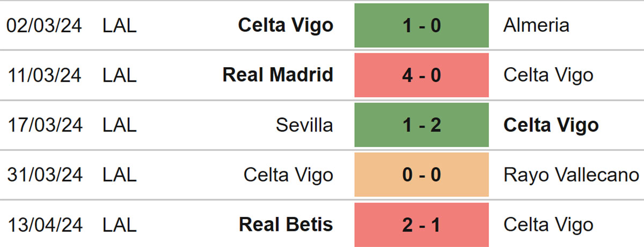Click Celta Vigo hosting Rayo Vallecano

point(288,175)
